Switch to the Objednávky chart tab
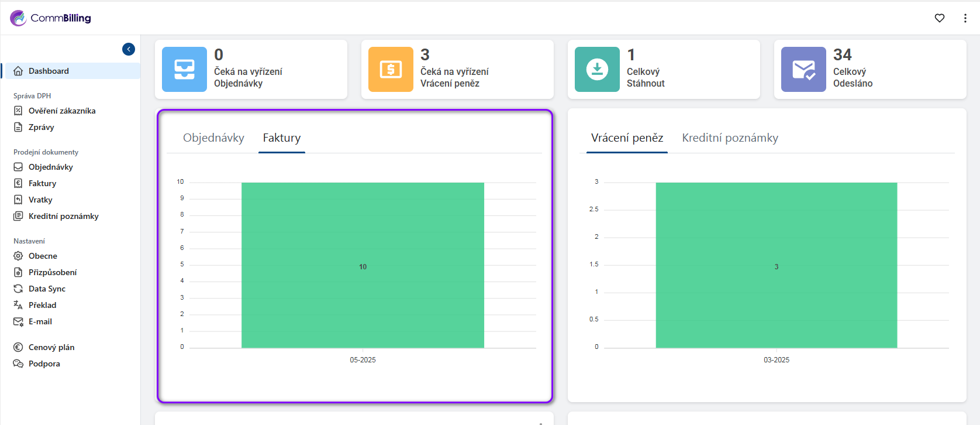The height and width of the screenshot is (425, 980). tap(213, 138)
